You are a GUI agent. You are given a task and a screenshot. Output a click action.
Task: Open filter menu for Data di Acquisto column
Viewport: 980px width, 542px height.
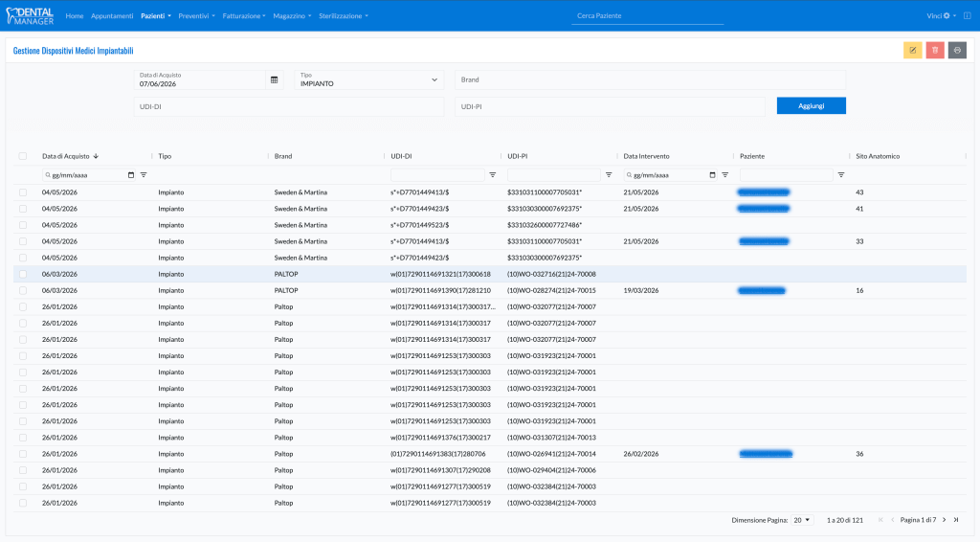coord(144,175)
